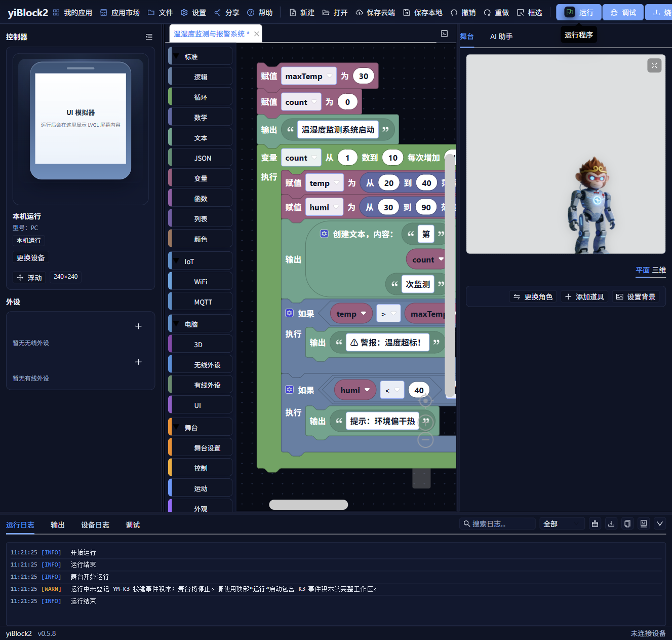Click 运行 to run the program
The image size is (672, 640).
click(x=579, y=12)
